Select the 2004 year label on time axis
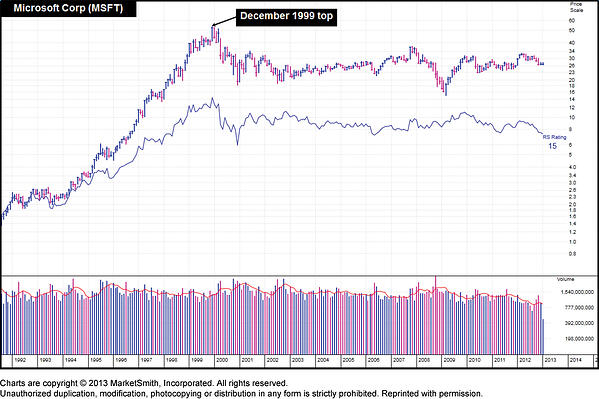Image resolution: width=599 pixels, height=399 pixels. pyautogui.click(x=323, y=360)
